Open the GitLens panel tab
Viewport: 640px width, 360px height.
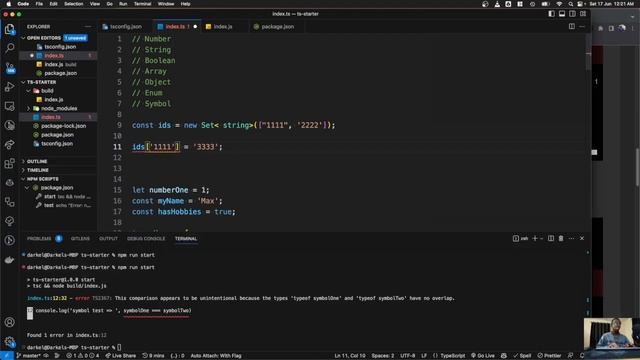click(80, 239)
